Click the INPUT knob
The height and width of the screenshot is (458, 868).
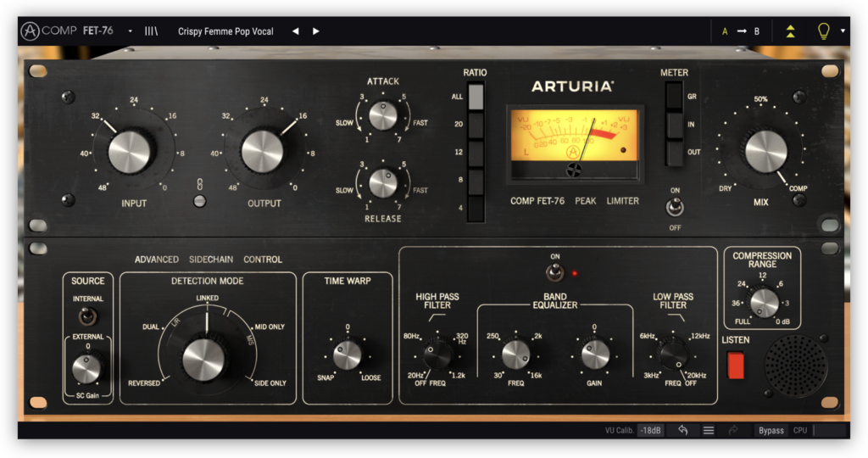pyautogui.click(x=130, y=151)
